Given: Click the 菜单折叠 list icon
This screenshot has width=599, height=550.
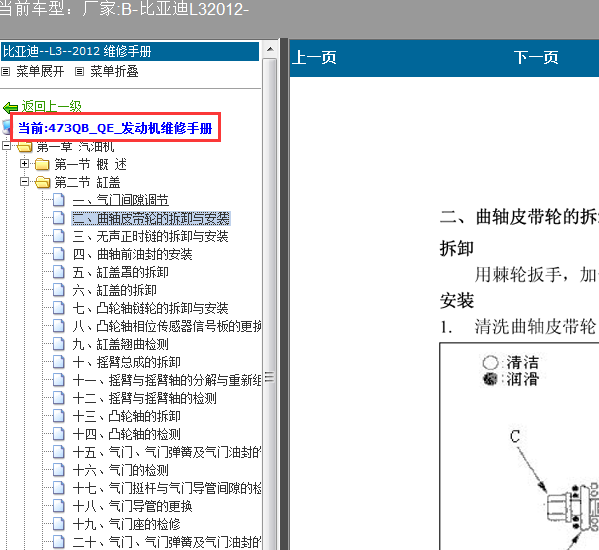Looking at the screenshot, I should pyautogui.click(x=79, y=71).
